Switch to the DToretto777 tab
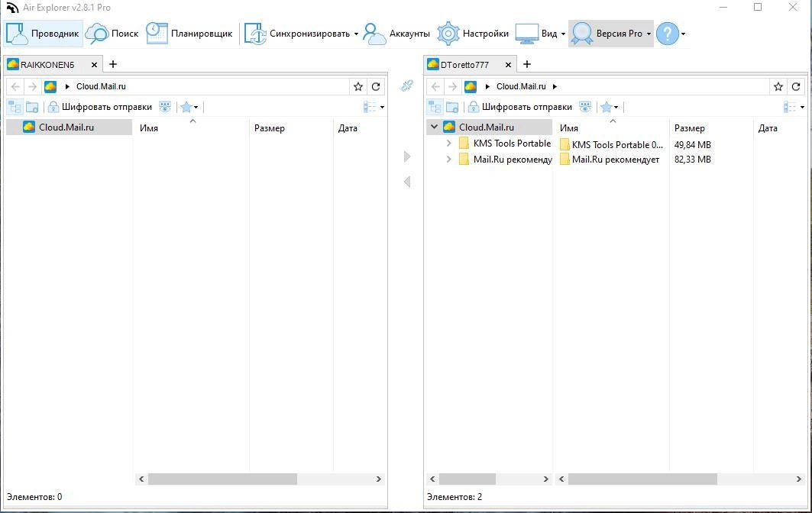Screen dimensions: 812x513 point(464,65)
